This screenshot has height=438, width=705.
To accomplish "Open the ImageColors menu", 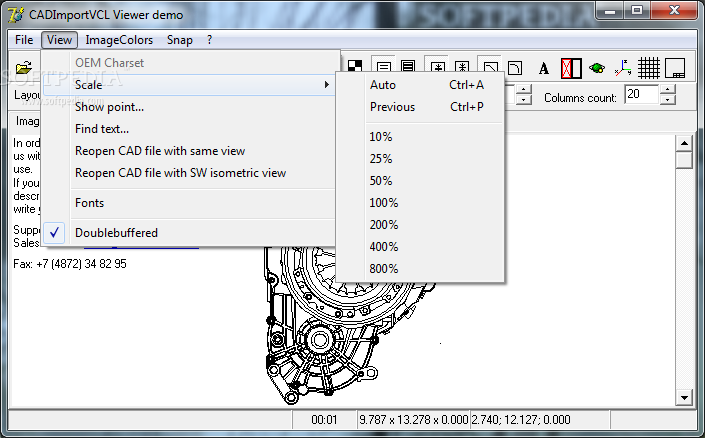I will [x=119, y=40].
